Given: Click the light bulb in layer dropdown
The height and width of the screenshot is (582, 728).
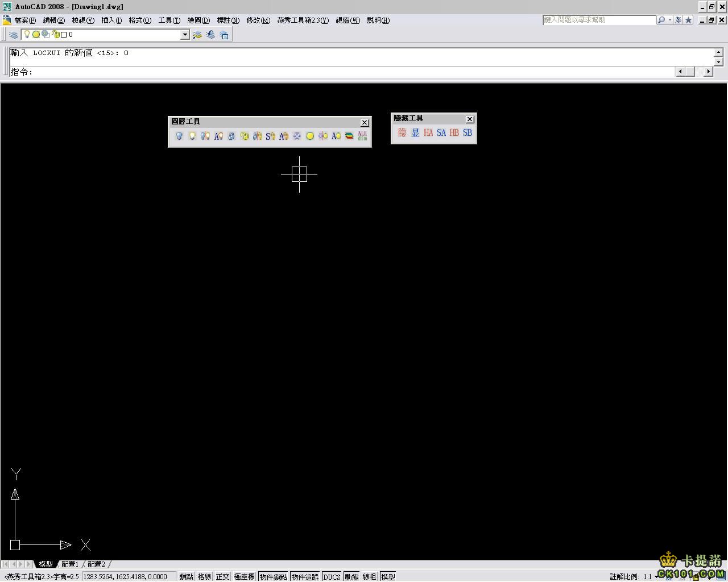Looking at the screenshot, I should click(x=27, y=35).
